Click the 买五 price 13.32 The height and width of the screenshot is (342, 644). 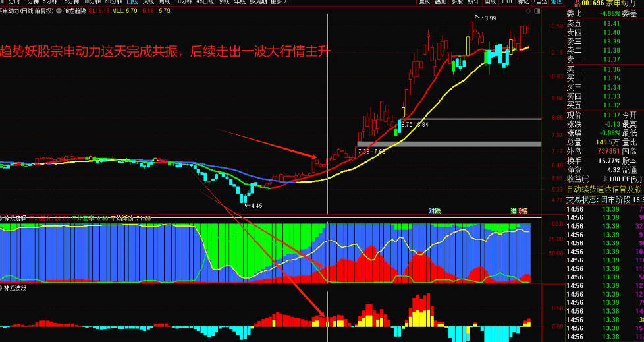point(611,105)
